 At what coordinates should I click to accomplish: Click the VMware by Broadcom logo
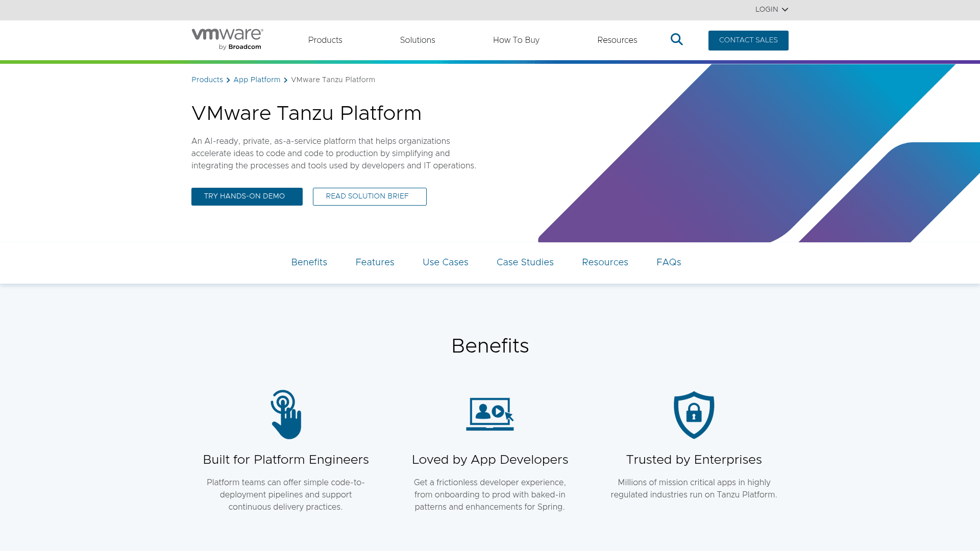tap(227, 38)
